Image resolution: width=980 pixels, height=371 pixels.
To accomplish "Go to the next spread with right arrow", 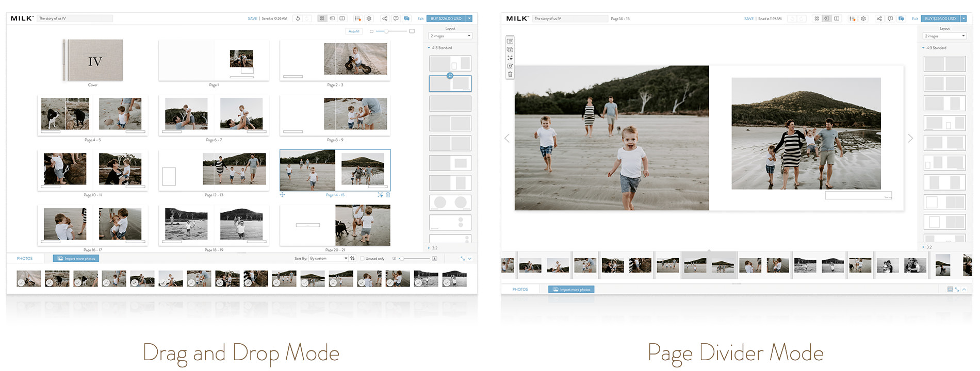I will pos(910,138).
